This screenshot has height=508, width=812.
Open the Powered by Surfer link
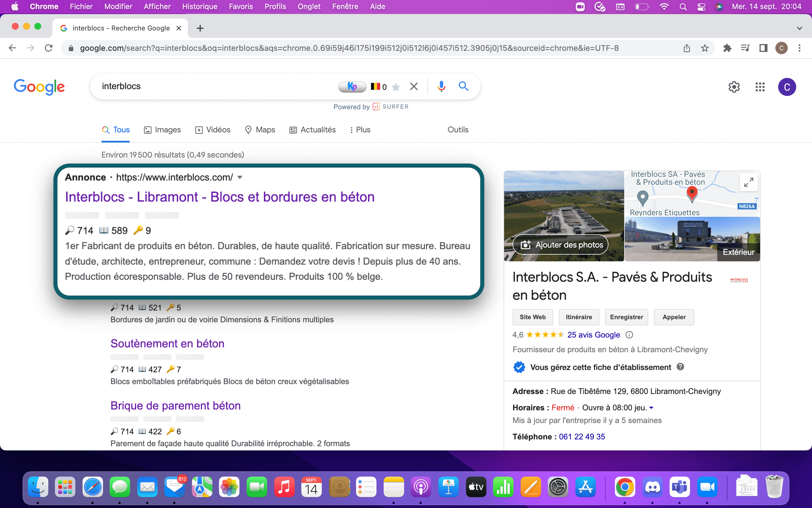coord(371,107)
